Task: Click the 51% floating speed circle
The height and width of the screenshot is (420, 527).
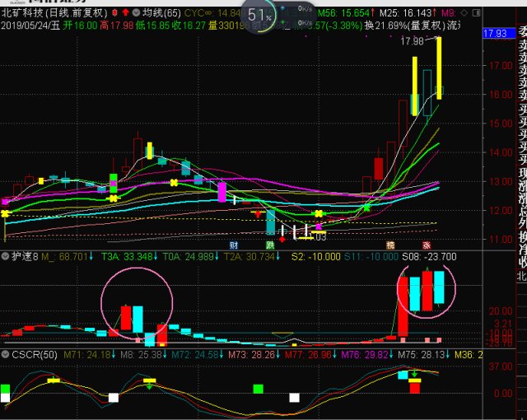Action: 259,16
